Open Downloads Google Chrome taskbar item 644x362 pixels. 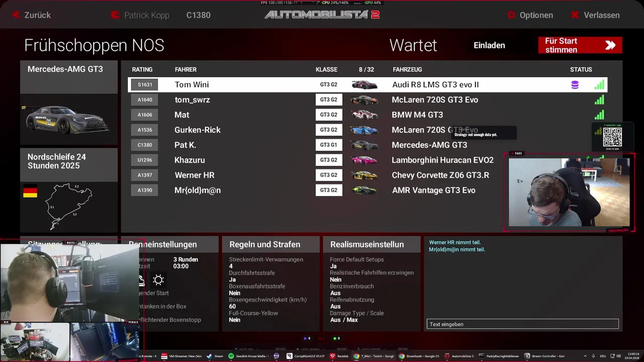tap(419, 356)
